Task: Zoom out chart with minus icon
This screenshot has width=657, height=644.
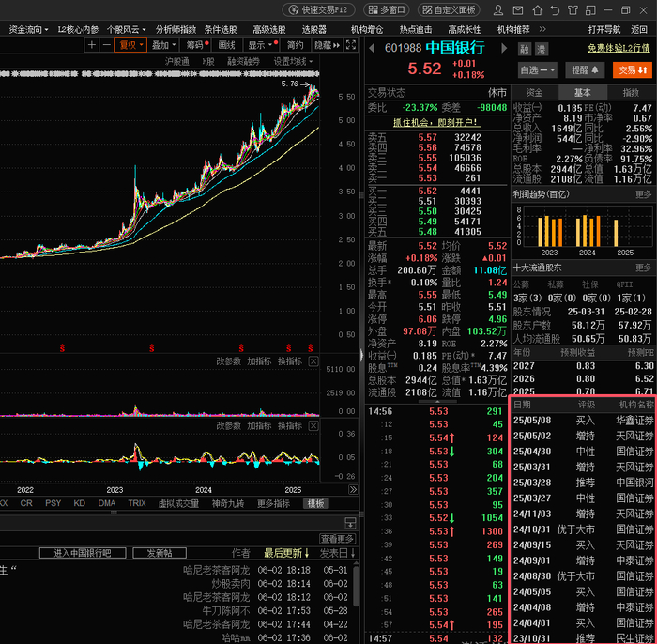Action: (107, 45)
